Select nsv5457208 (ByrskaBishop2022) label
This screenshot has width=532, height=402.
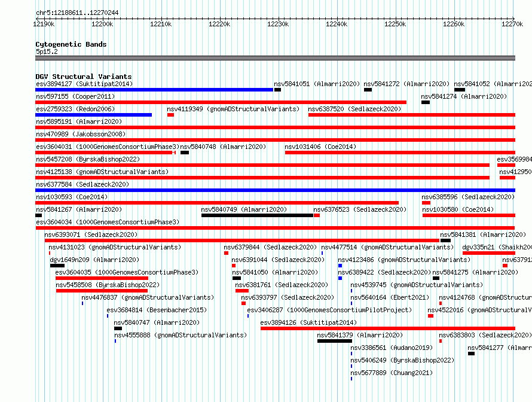[x=88, y=159]
